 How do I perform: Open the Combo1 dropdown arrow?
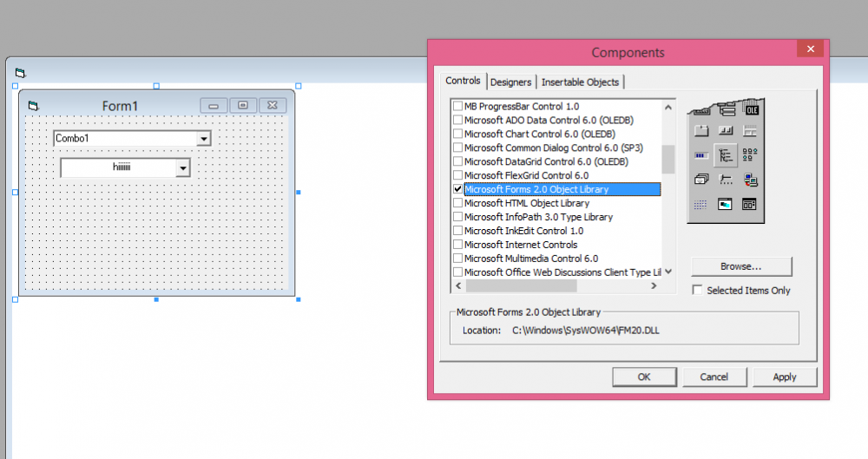[x=204, y=139]
